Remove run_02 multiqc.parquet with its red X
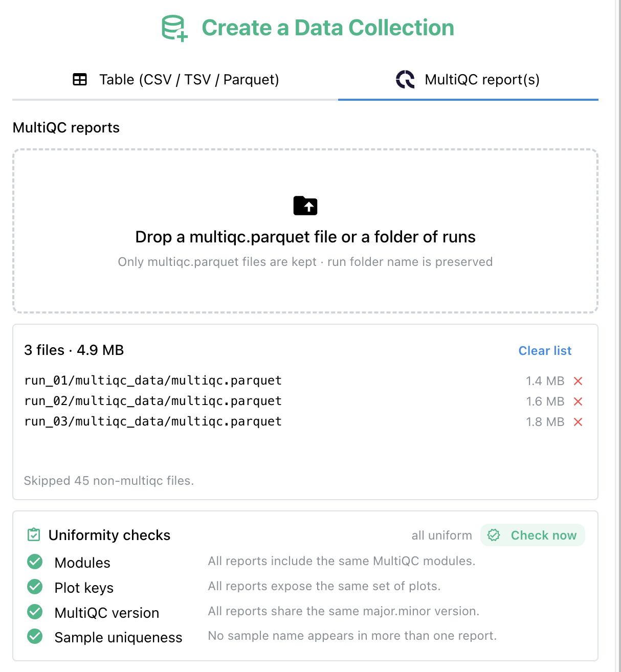This screenshot has height=672, width=621. coord(578,401)
